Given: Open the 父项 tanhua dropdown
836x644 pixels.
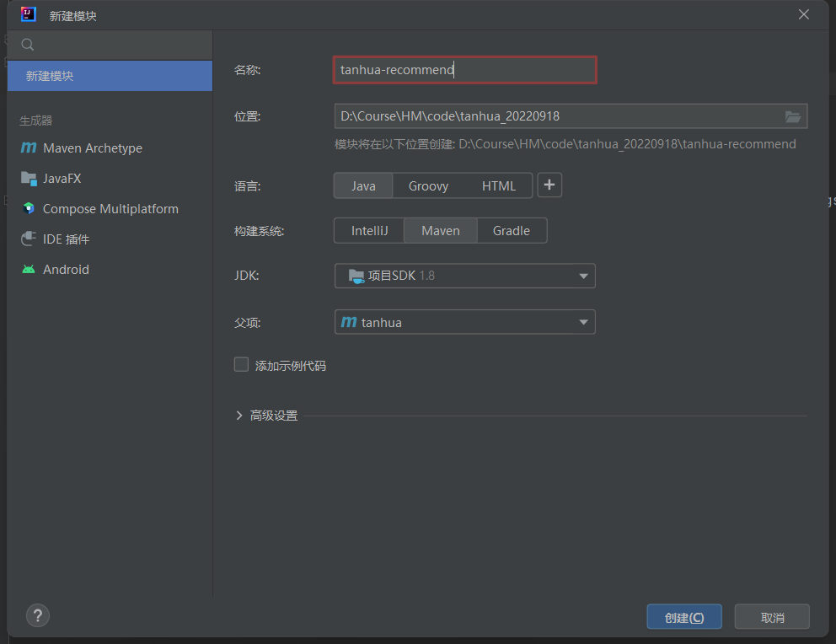Looking at the screenshot, I should 464,322.
